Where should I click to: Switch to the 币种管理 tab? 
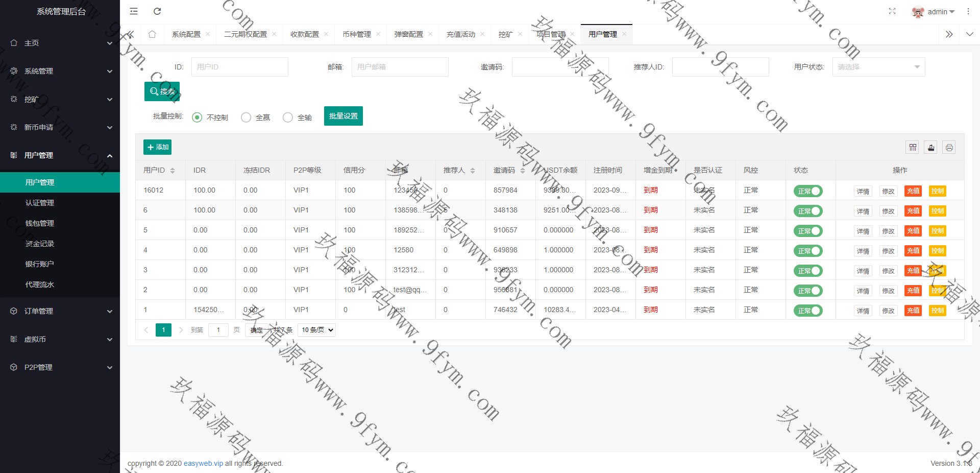(x=357, y=34)
